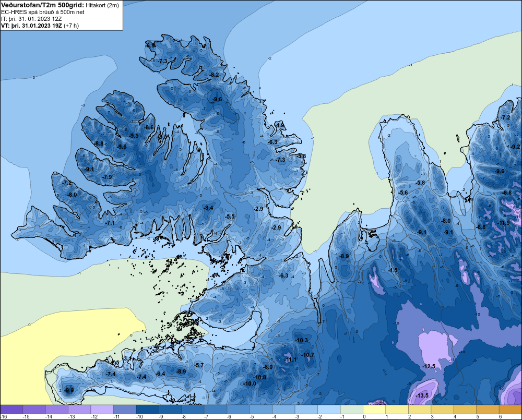Click the legend scale number 2
The width and height of the screenshot is (522, 420).
point(410,417)
